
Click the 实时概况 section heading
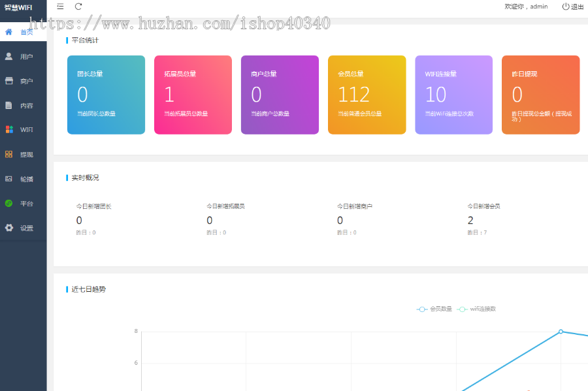[x=85, y=178]
